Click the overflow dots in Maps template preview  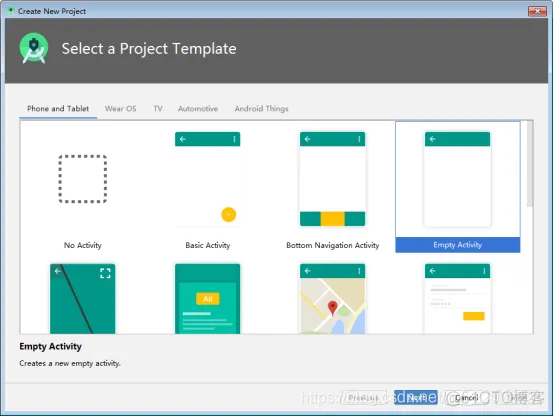(359, 271)
